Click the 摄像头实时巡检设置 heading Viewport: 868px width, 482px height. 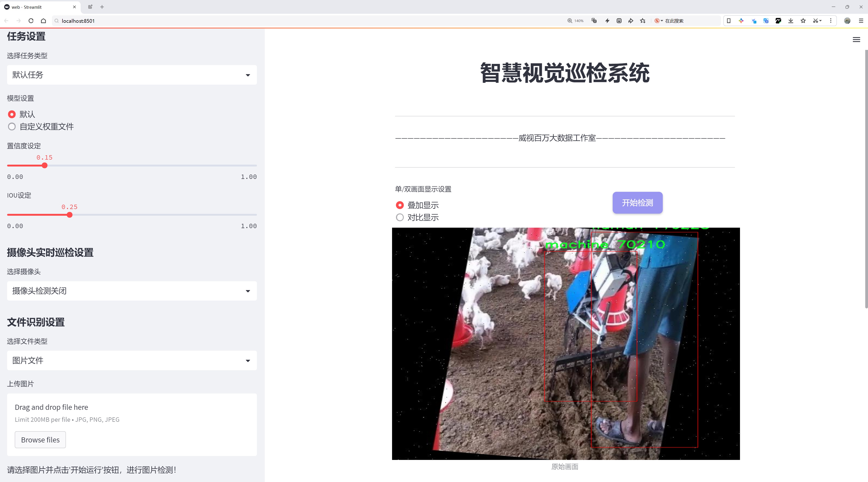[50, 252]
